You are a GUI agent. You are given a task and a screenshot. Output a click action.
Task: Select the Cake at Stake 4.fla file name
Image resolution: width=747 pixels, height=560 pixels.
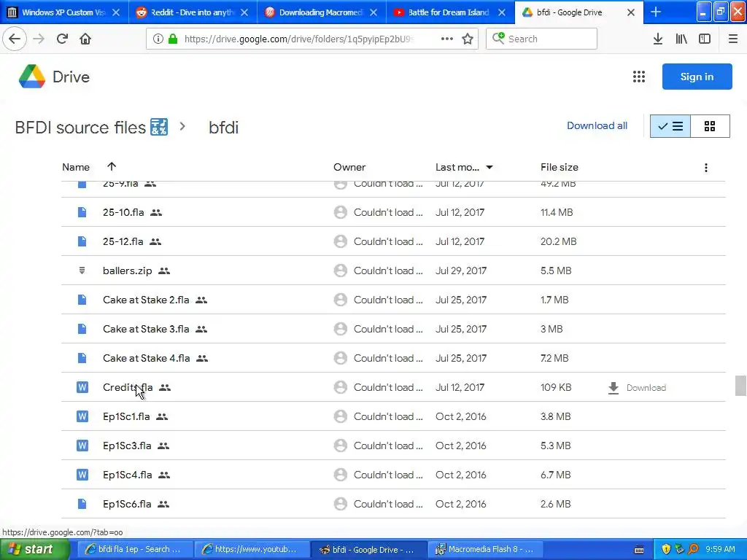tap(146, 358)
